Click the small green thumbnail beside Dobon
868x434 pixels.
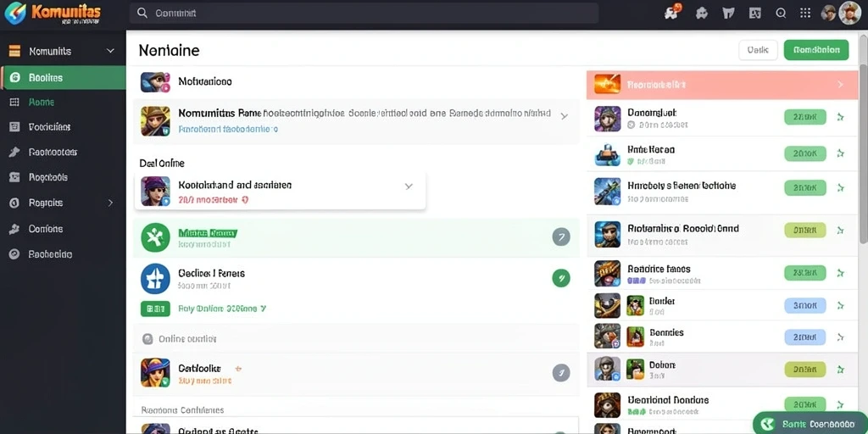[x=636, y=368]
